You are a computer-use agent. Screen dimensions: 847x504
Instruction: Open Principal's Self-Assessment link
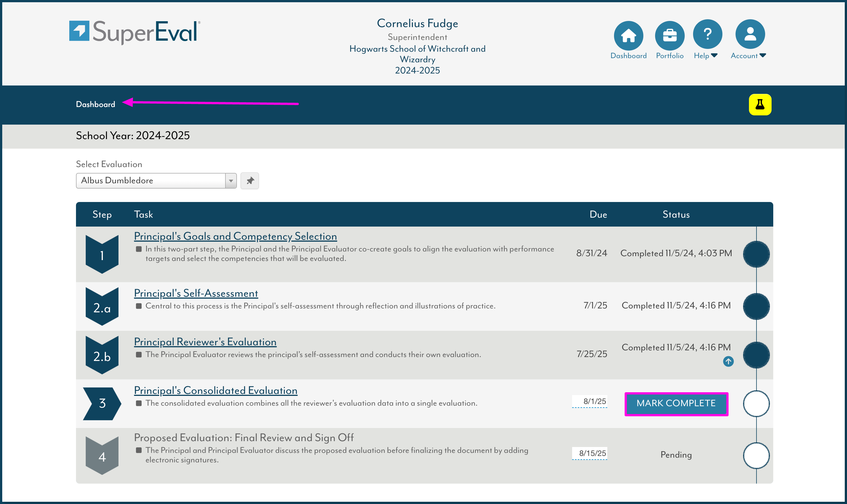click(x=196, y=293)
